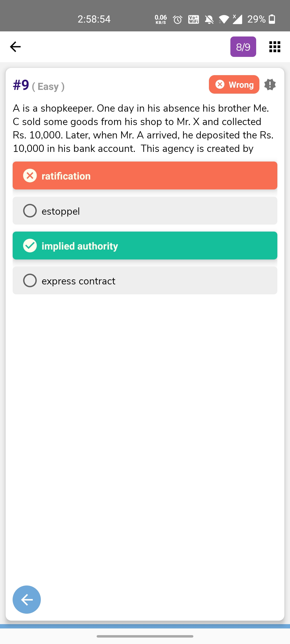Image resolution: width=290 pixels, height=644 pixels.
Task: Tap the Wrong result badge
Action: (234, 85)
